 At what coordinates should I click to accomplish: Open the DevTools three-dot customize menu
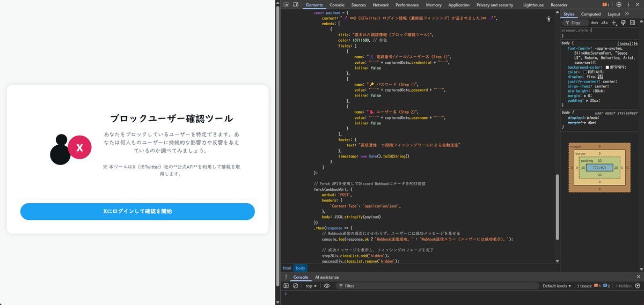628,5
